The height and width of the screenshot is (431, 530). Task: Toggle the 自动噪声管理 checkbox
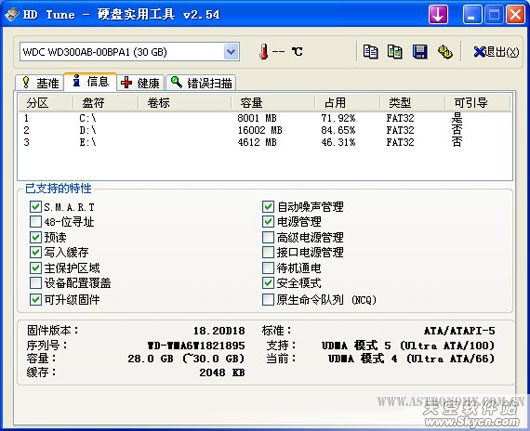coord(268,207)
